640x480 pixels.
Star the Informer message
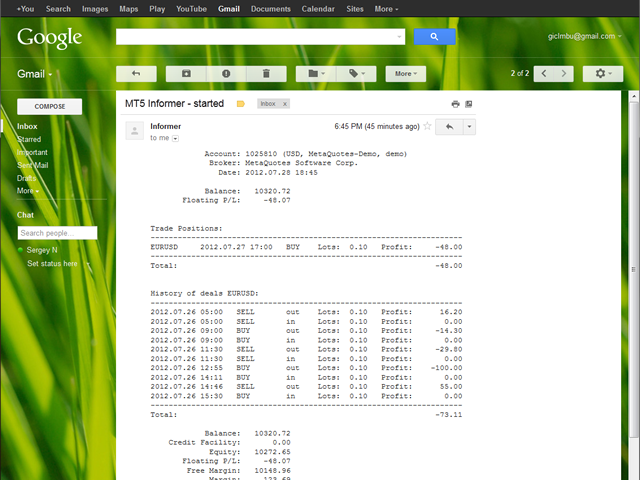click(x=427, y=127)
